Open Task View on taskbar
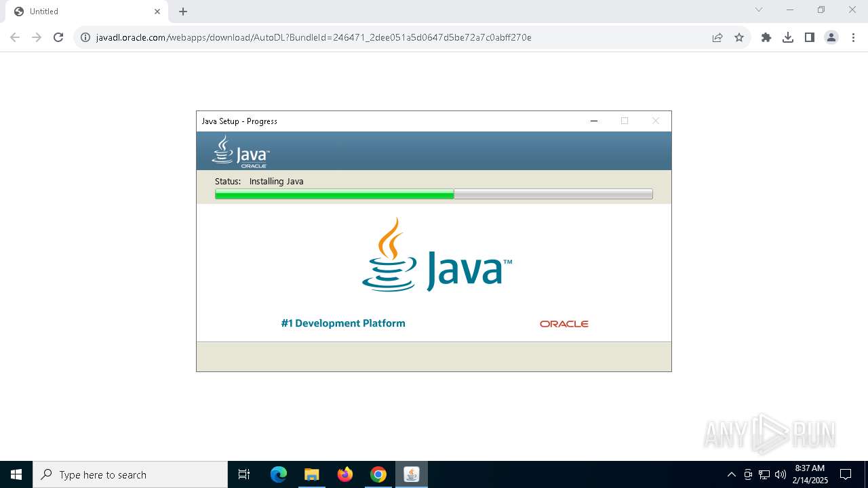The height and width of the screenshot is (488, 868). pyautogui.click(x=244, y=474)
